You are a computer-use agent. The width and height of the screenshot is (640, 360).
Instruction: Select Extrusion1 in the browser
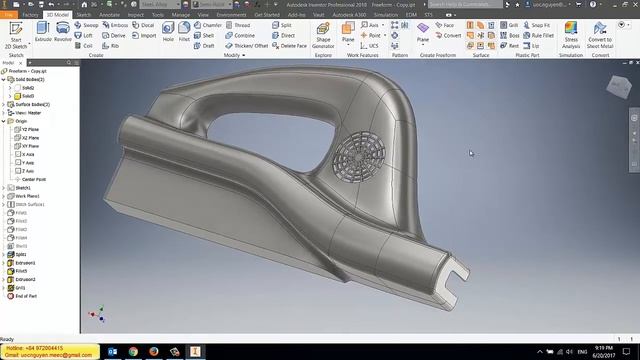click(22, 263)
